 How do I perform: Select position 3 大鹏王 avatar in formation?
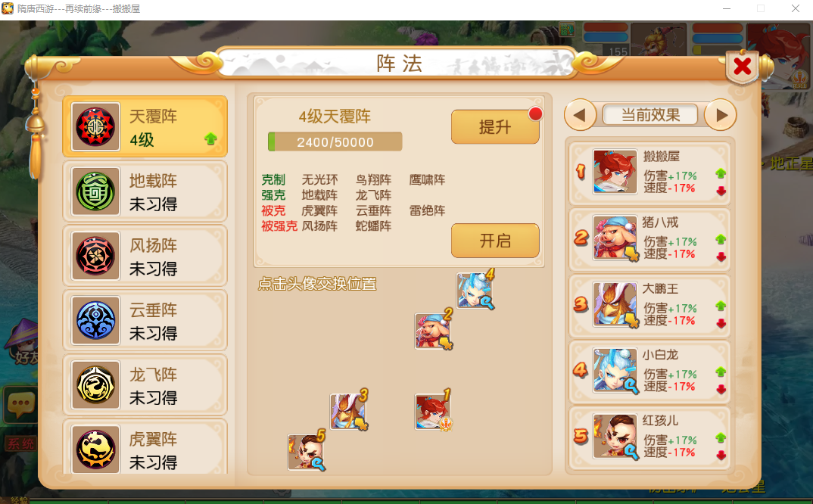(348, 411)
